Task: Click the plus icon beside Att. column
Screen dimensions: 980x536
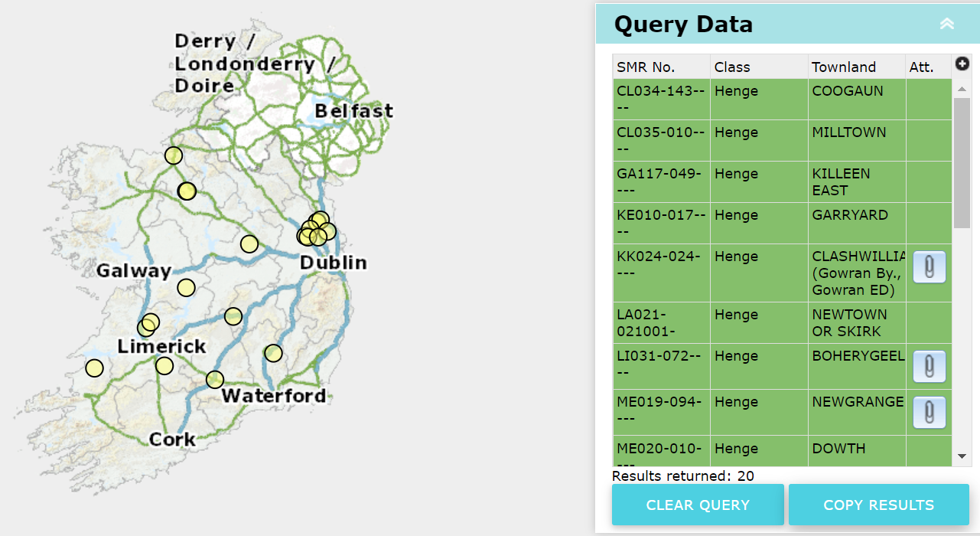Action: [962, 65]
